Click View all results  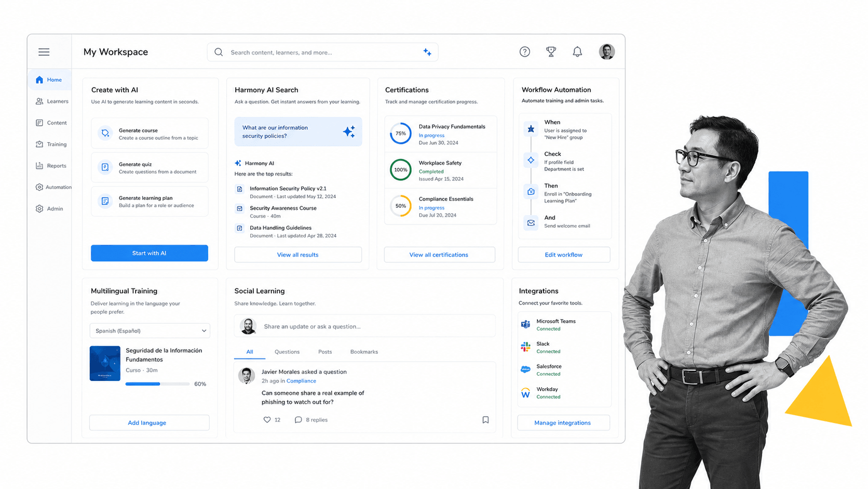pyautogui.click(x=298, y=255)
